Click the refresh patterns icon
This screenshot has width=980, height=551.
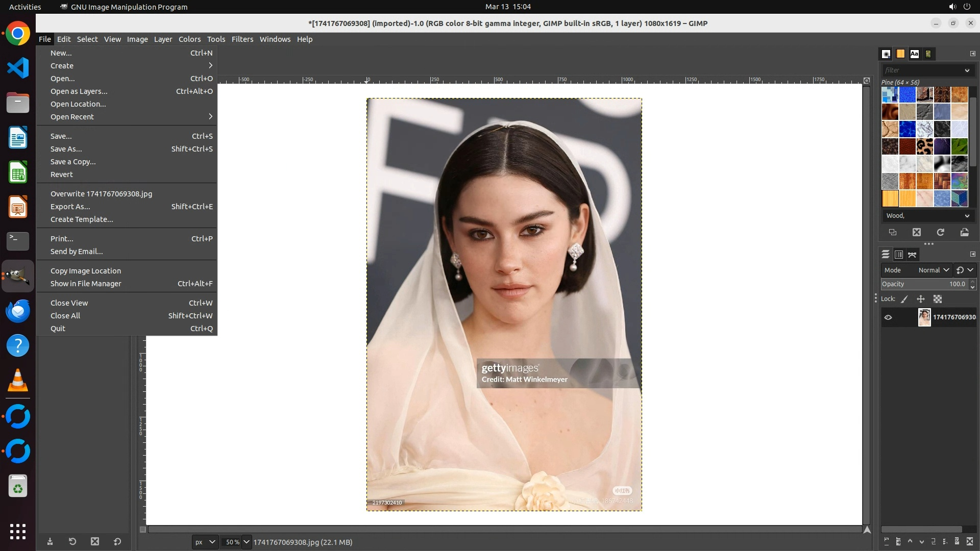point(940,232)
